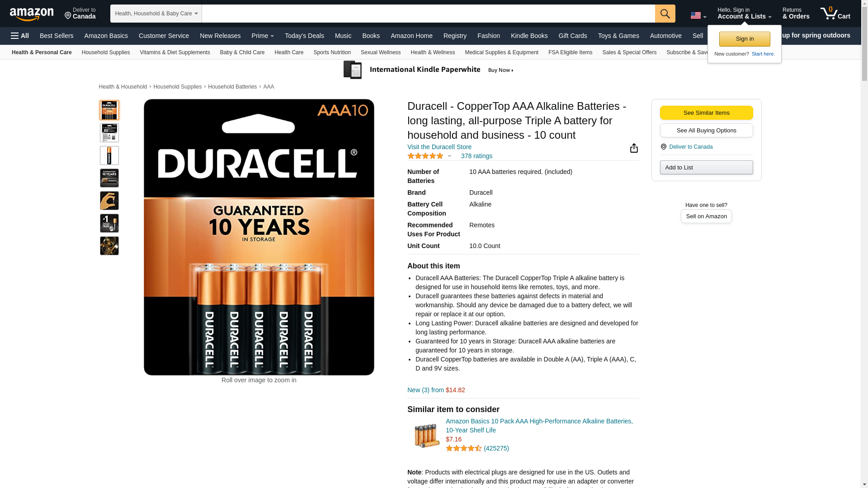Open the US flag language selector
This screenshot has width=868, height=488.
tap(698, 15)
